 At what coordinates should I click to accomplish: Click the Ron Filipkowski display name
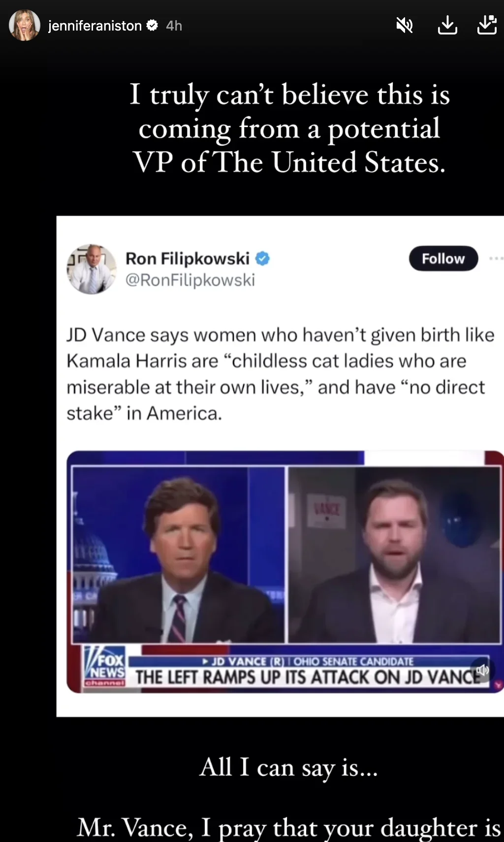[188, 259]
